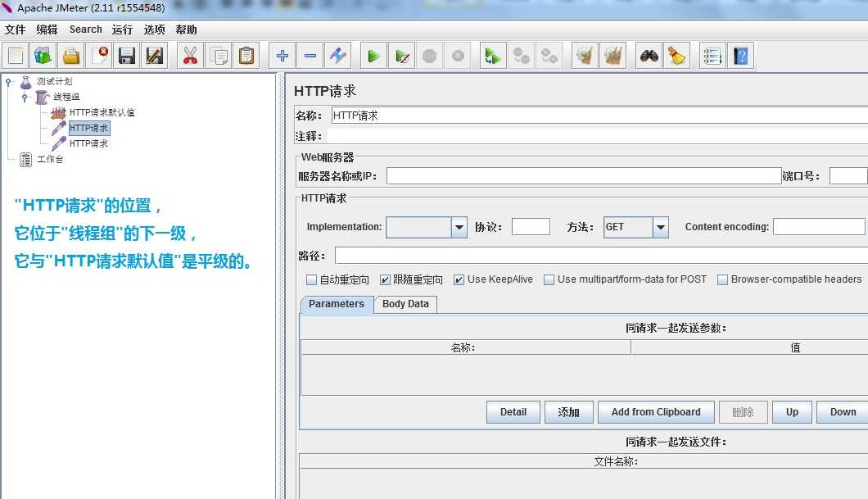This screenshot has height=499, width=868.
Task: Click the Close test plan icon
Action: click(x=98, y=56)
